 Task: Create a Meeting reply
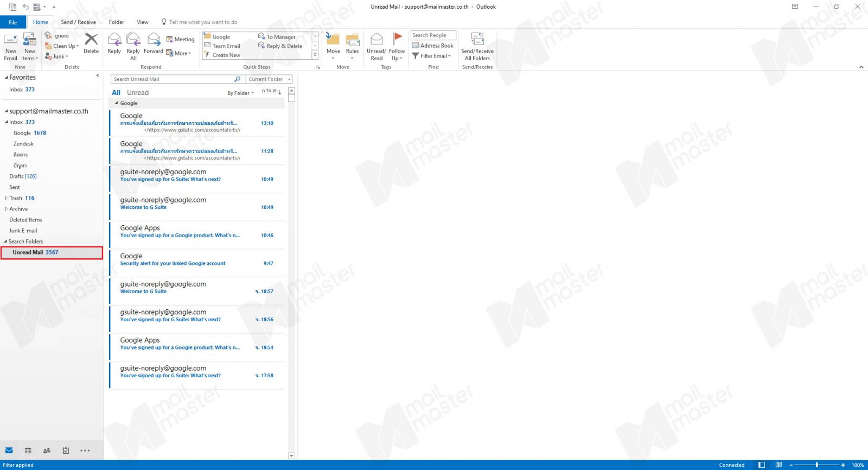tap(180, 39)
